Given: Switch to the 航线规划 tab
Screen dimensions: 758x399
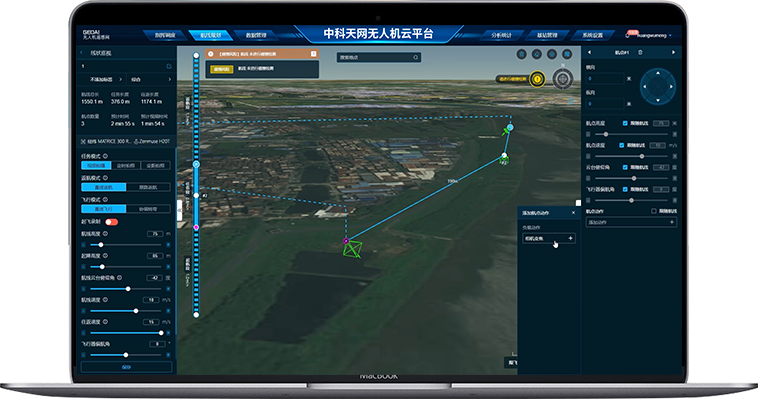Looking at the screenshot, I should point(211,35).
